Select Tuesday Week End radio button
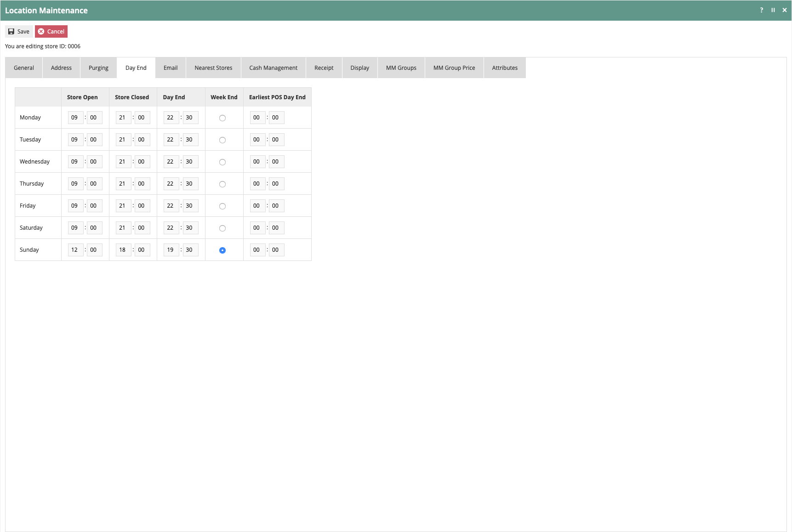Screen dimensions: 792x532 (222, 140)
